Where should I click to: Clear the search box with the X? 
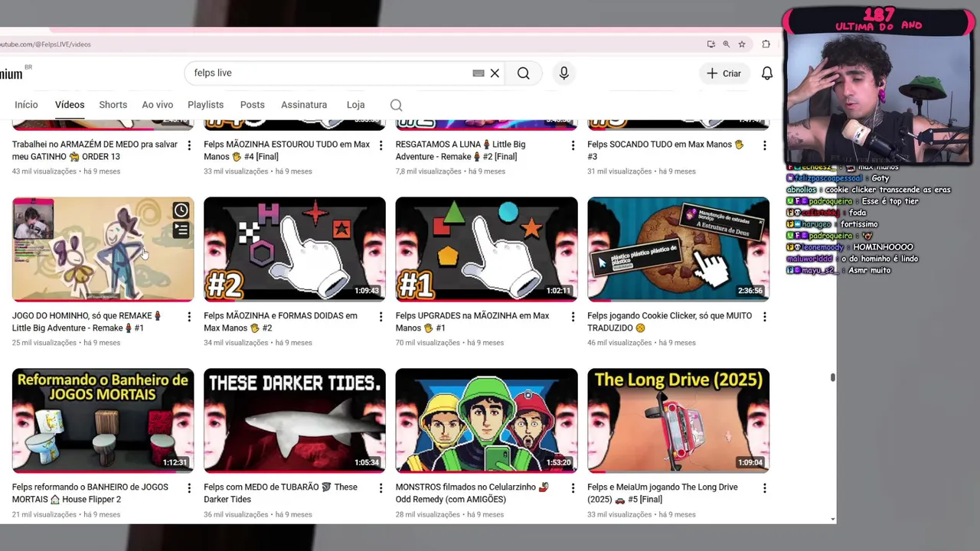pos(495,73)
